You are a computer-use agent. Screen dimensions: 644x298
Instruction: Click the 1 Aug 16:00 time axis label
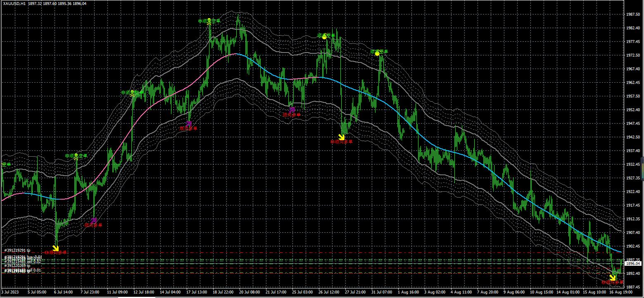point(408,292)
